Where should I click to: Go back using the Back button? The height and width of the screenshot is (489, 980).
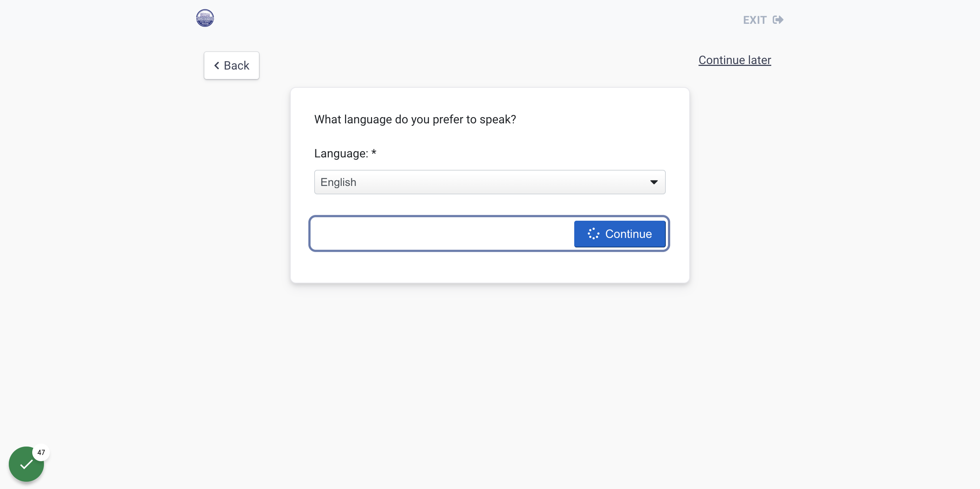[x=231, y=66]
